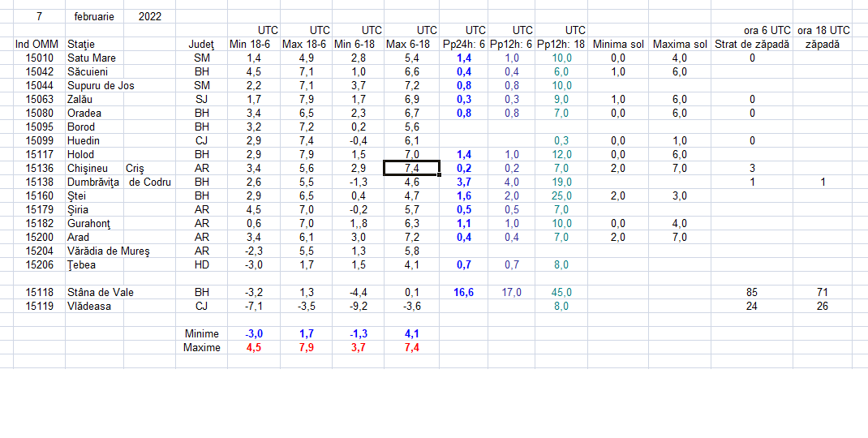
Task: Click index code 15010
Action: 39,58
